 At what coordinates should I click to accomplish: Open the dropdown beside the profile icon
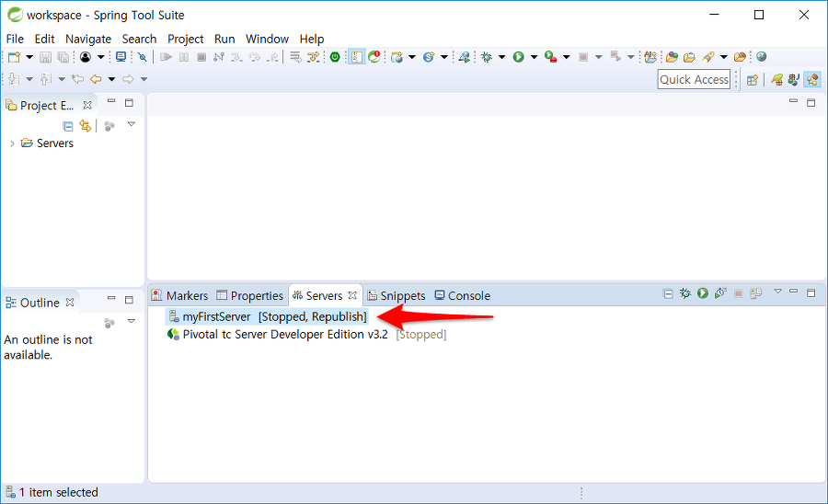100,57
